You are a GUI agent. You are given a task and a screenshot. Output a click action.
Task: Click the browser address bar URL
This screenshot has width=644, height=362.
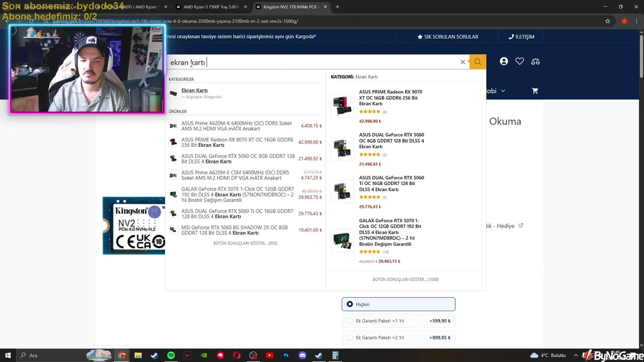(176, 21)
